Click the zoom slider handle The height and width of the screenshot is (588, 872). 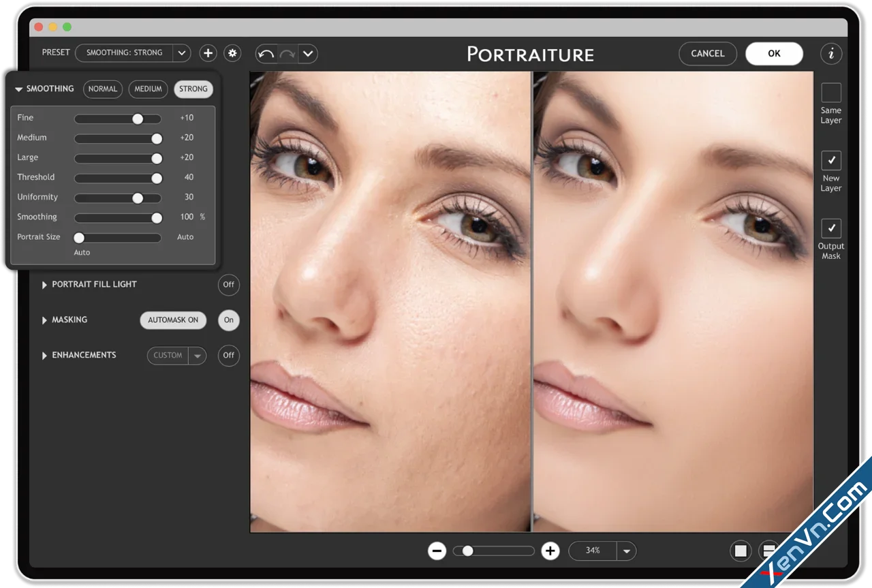click(467, 551)
